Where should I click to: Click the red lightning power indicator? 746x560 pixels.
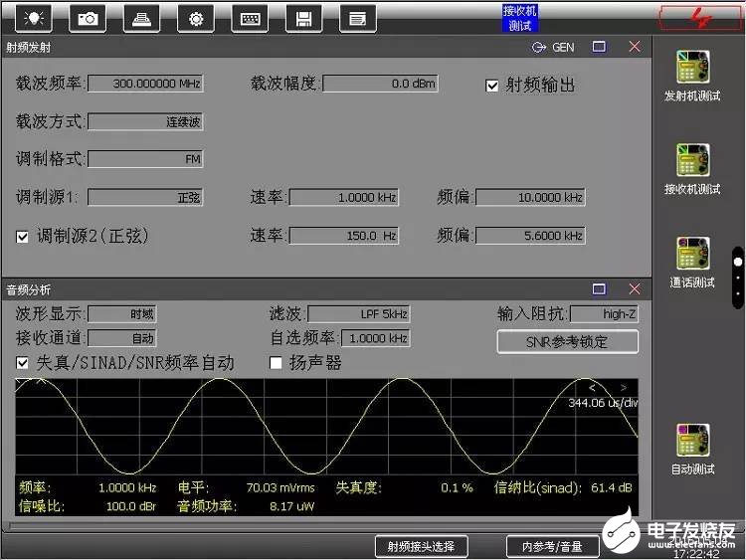700,19
